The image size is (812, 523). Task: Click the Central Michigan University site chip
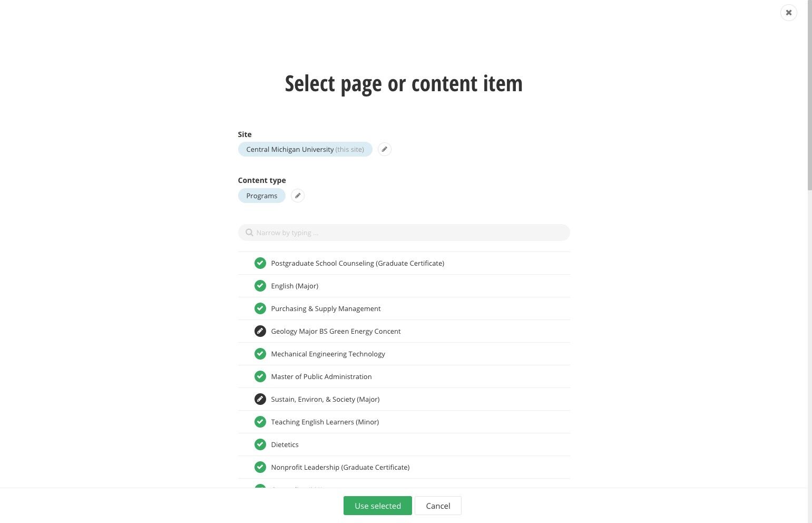click(x=305, y=149)
